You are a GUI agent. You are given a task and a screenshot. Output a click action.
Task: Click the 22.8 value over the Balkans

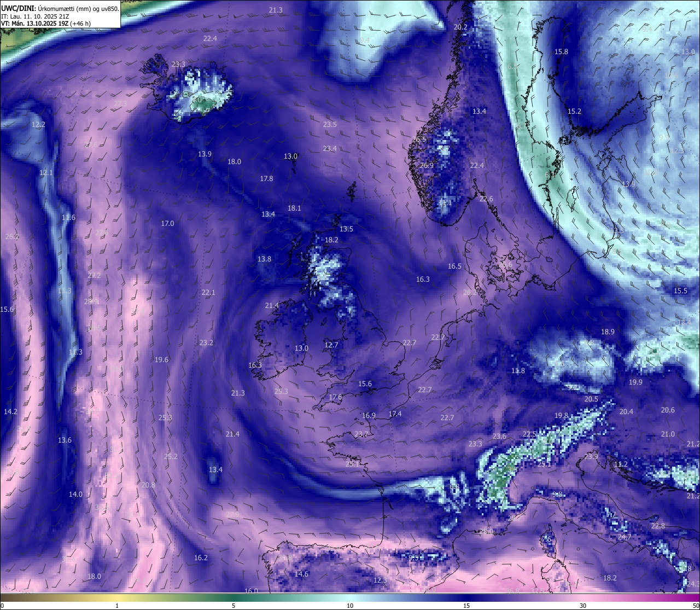658,526
